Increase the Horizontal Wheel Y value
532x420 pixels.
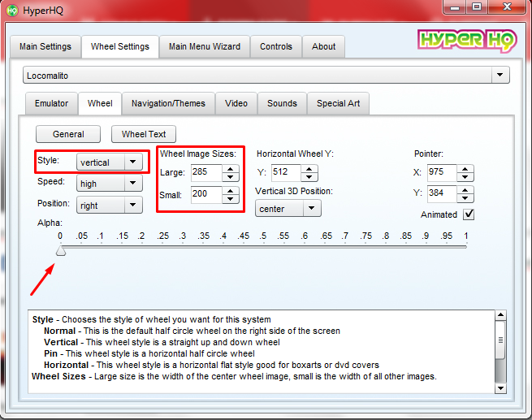(309, 169)
